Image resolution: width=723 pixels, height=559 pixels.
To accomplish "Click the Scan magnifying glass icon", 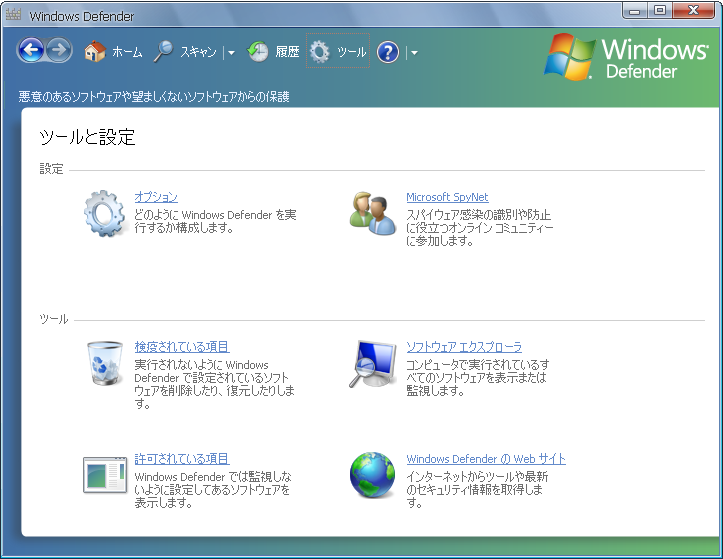I will tap(163, 52).
